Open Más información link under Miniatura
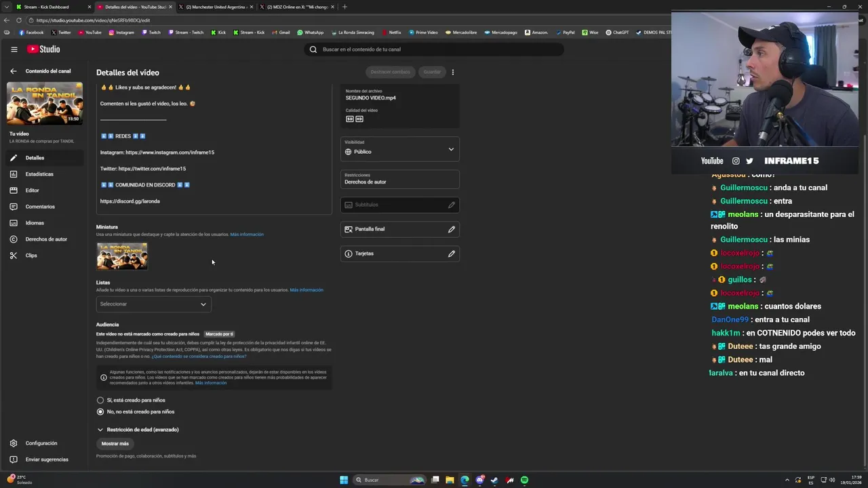This screenshot has height=488, width=868. pos(247,235)
